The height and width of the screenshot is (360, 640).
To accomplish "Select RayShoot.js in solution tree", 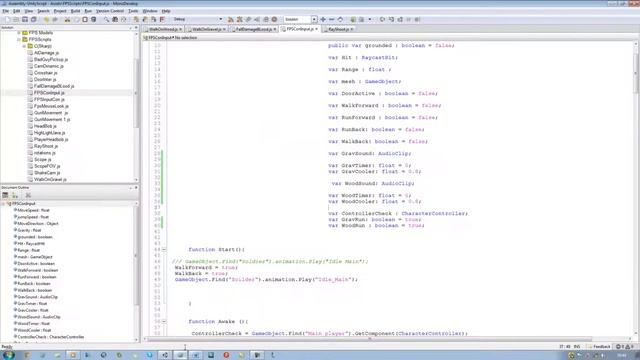I will point(46,146).
